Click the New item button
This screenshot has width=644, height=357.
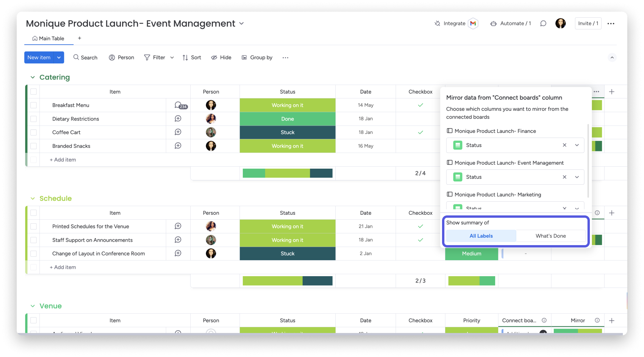39,57
